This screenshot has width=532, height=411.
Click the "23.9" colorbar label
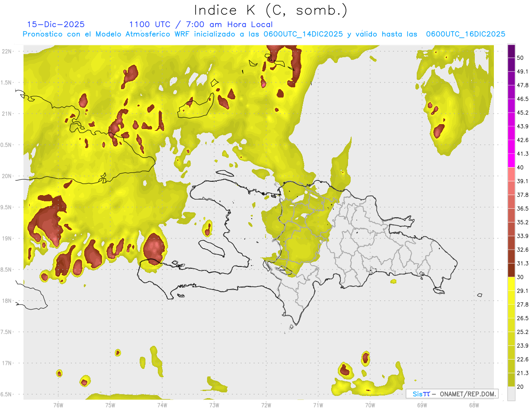[x=523, y=346]
